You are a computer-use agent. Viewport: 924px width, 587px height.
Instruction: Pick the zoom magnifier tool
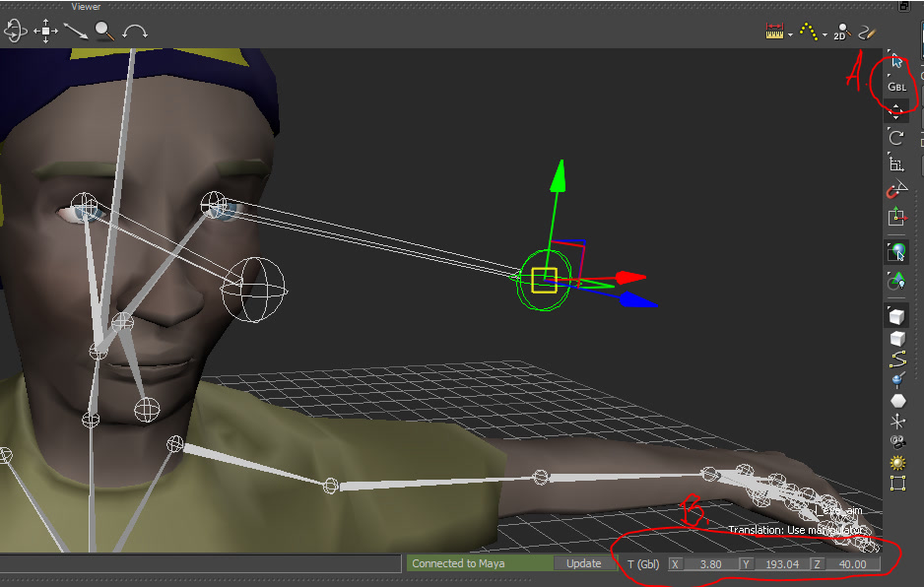(x=103, y=31)
